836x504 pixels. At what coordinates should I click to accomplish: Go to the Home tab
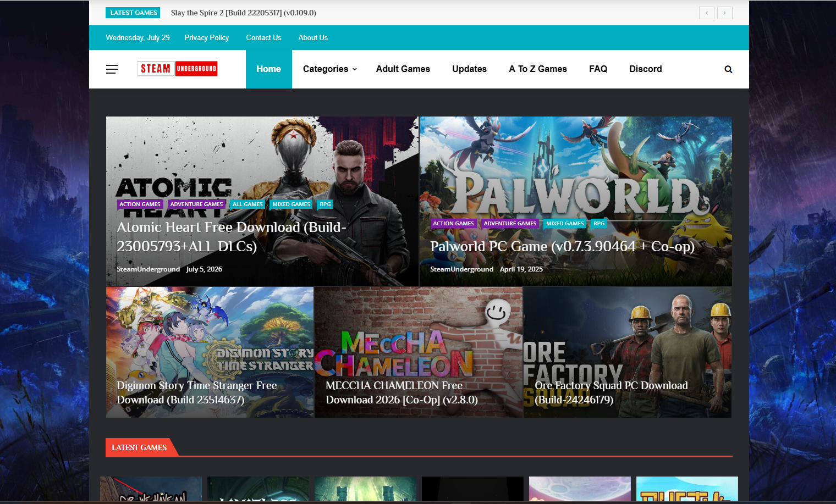[268, 69]
